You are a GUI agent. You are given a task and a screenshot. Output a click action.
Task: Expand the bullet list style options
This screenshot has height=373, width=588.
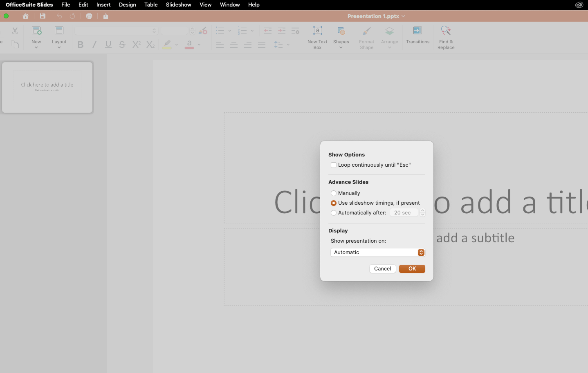pos(229,30)
